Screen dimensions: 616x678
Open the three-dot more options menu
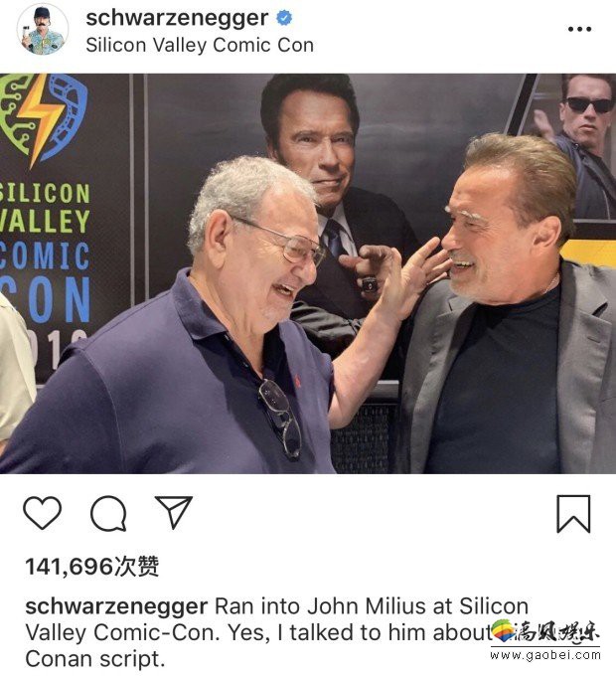point(579,29)
